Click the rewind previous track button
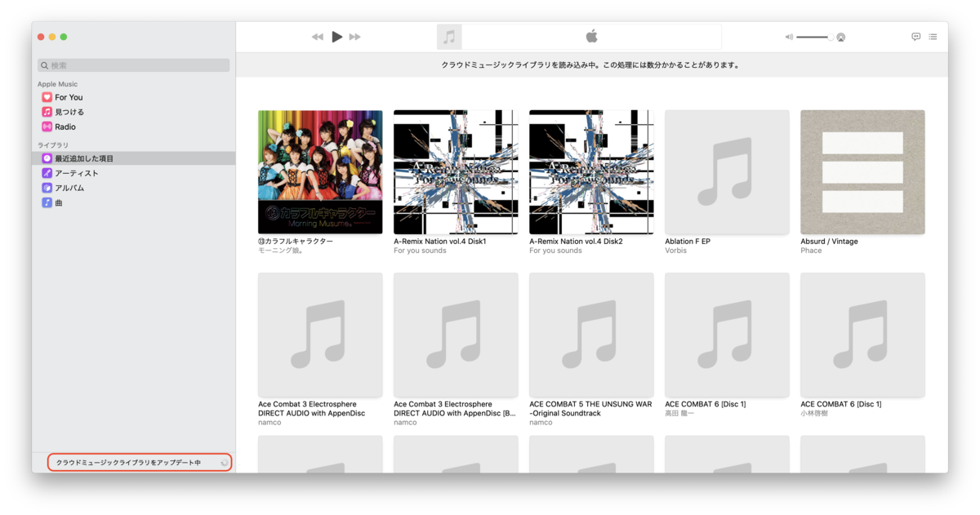Screen dimensions: 980x515 pyautogui.click(x=317, y=37)
